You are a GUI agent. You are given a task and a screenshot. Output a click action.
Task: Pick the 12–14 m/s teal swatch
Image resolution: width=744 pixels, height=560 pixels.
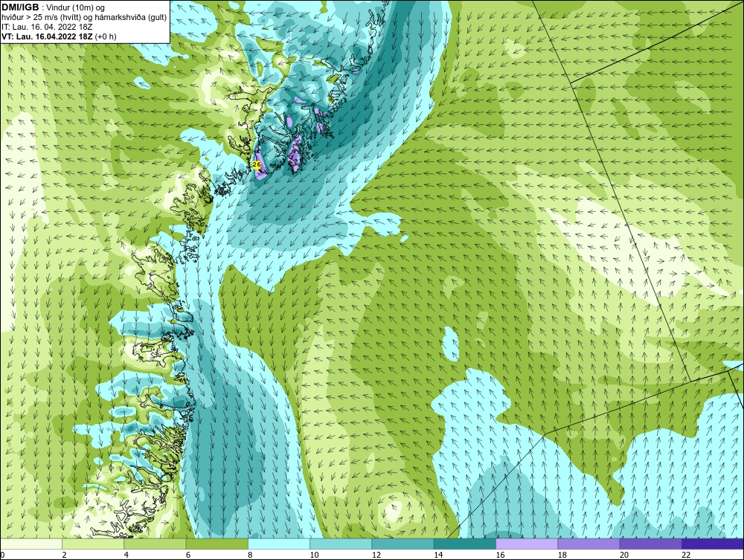[403, 544]
